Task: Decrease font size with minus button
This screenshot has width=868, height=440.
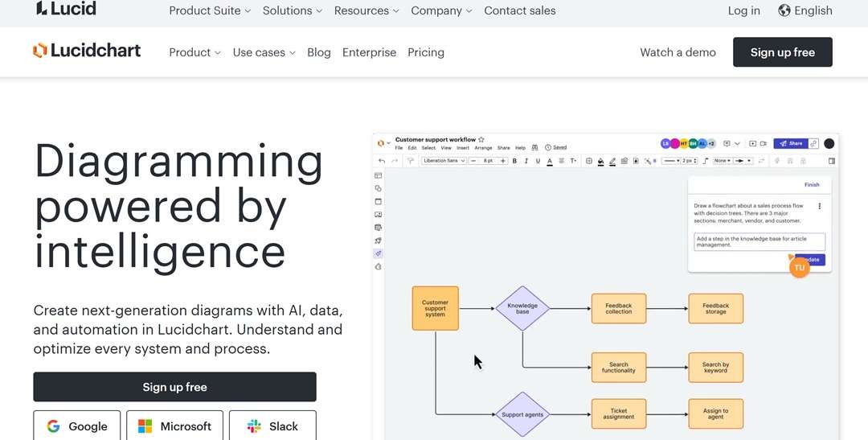Action: coord(474,161)
